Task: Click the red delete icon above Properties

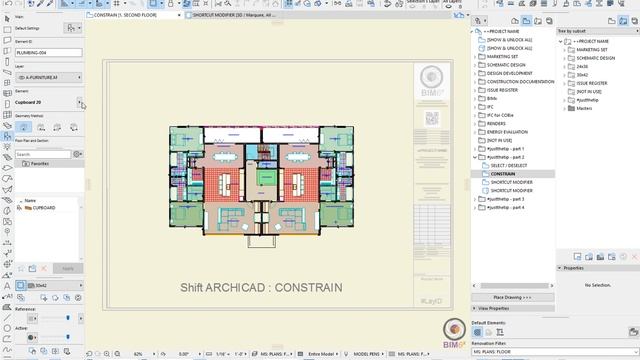Action: pos(635,257)
